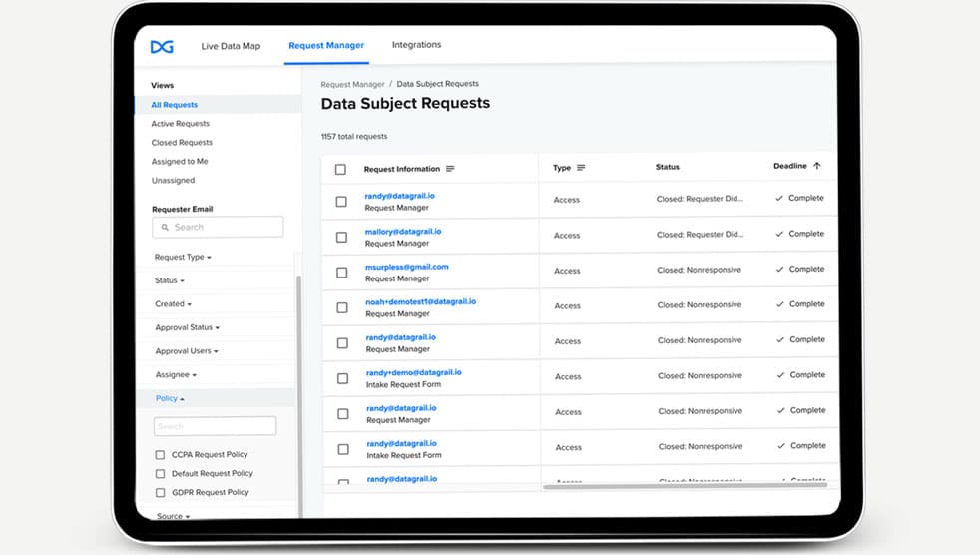Show the Closed Requests view
The height and width of the screenshot is (555, 980).
click(x=182, y=143)
